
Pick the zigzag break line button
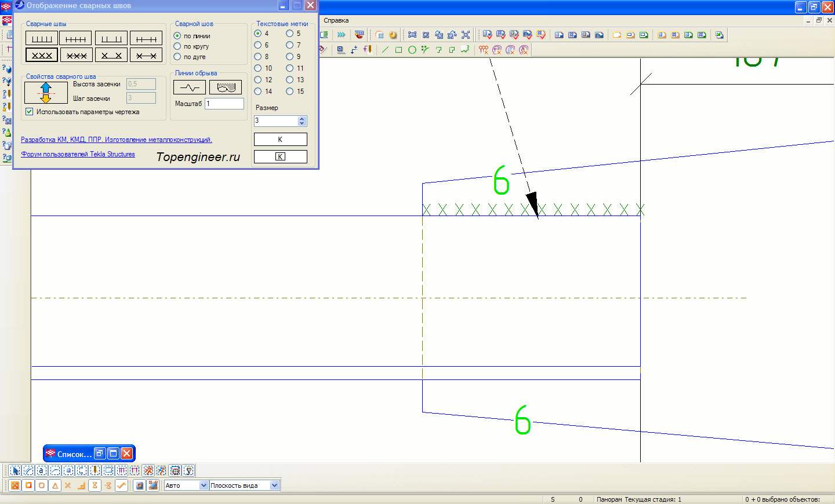pos(190,87)
